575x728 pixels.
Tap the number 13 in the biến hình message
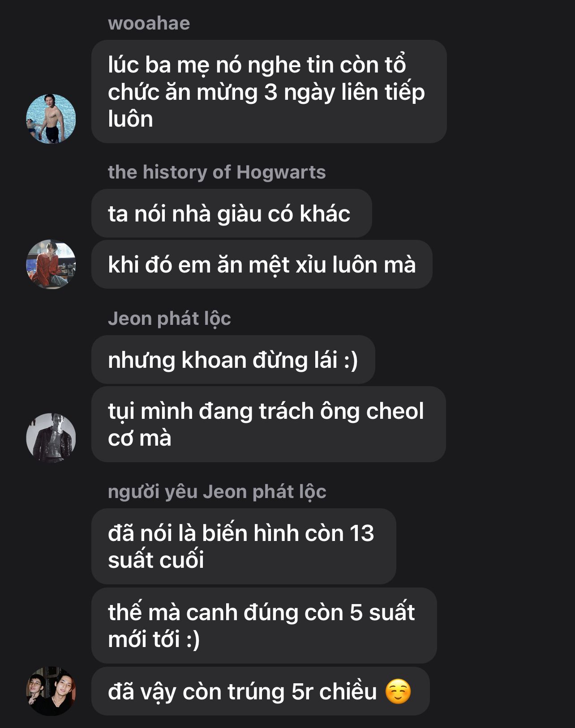click(361, 533)
